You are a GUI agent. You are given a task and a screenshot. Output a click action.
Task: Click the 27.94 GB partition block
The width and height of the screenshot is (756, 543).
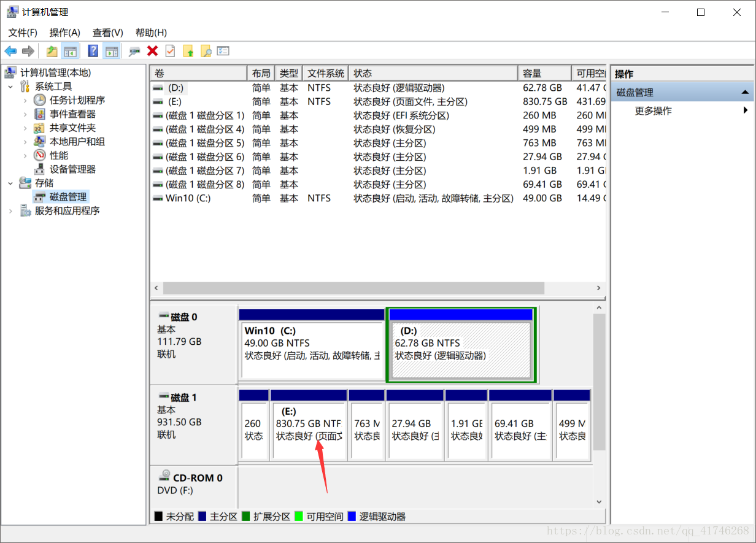point(415,425)
